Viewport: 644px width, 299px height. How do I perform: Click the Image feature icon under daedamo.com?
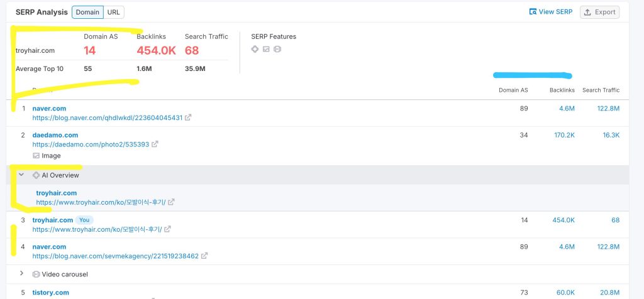pos(36,156)
